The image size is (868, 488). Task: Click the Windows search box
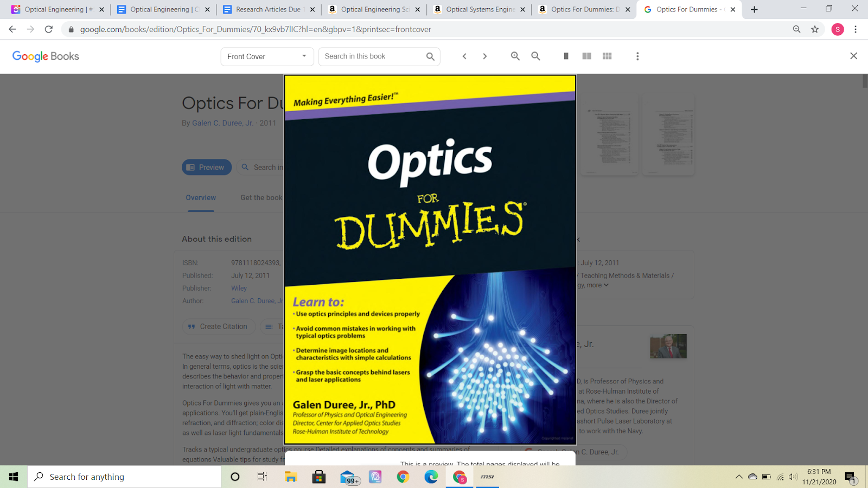click(125, 477)
